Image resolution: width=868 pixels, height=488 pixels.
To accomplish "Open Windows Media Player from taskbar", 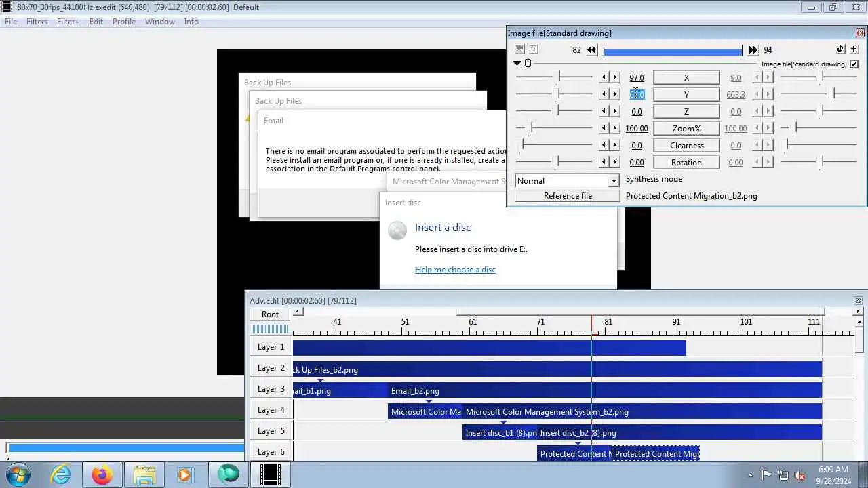I will [x=186, y=474].
